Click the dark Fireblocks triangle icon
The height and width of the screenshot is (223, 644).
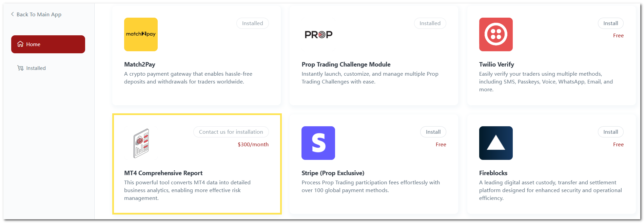(x=496, y=143)
